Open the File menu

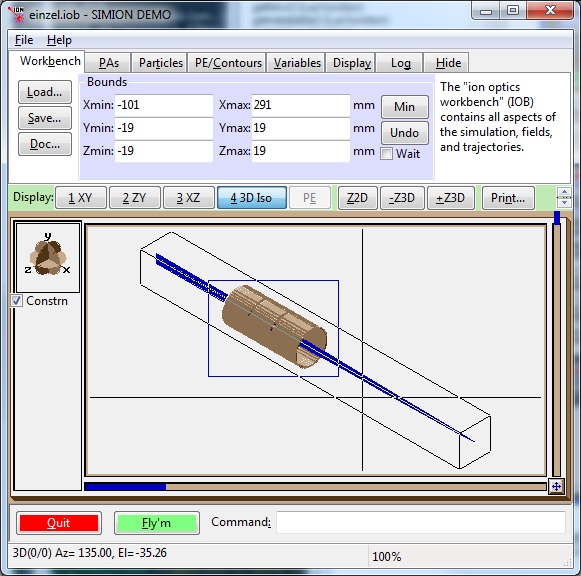pos(24,40)
